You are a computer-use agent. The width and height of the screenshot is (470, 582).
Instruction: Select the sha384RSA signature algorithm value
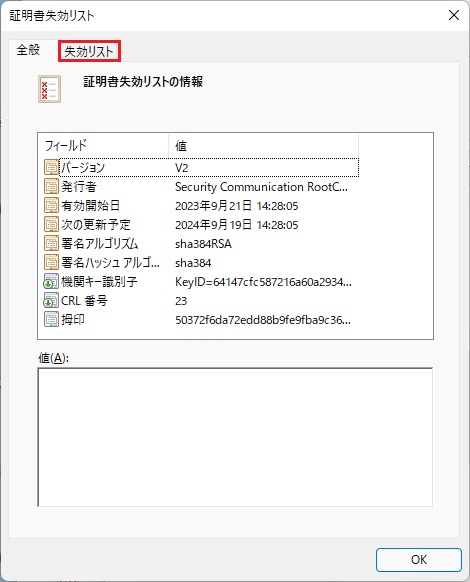[203, 243]
